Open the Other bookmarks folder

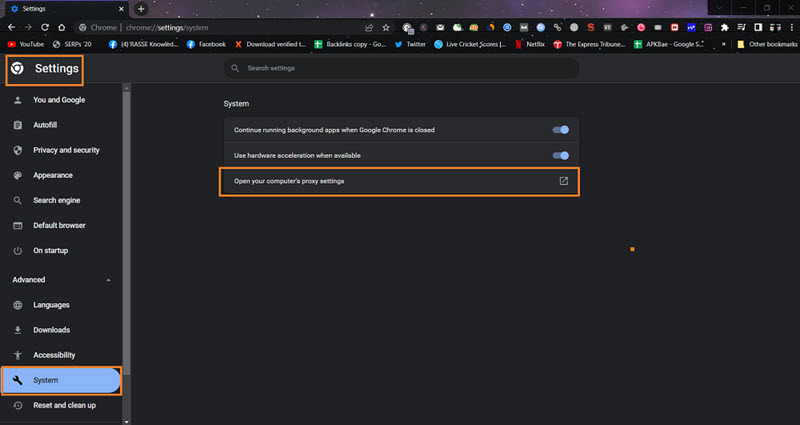pyautogui.click(x=767, y=44)
